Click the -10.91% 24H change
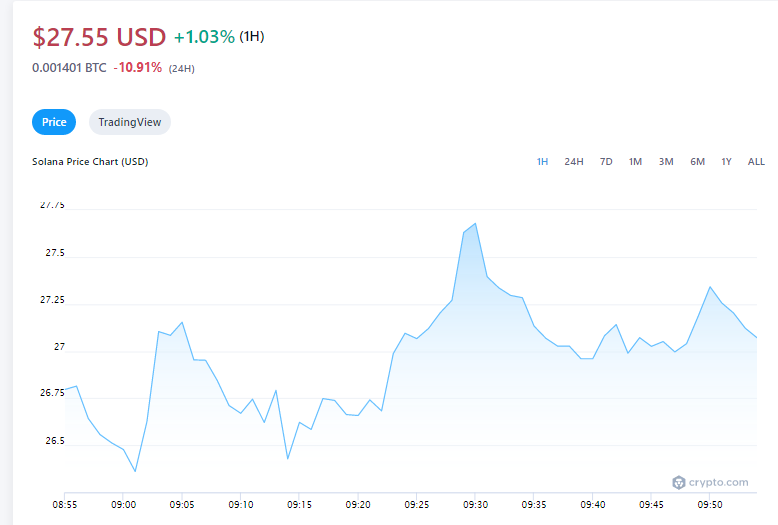778x525 pixels. (x=138, y=67)
